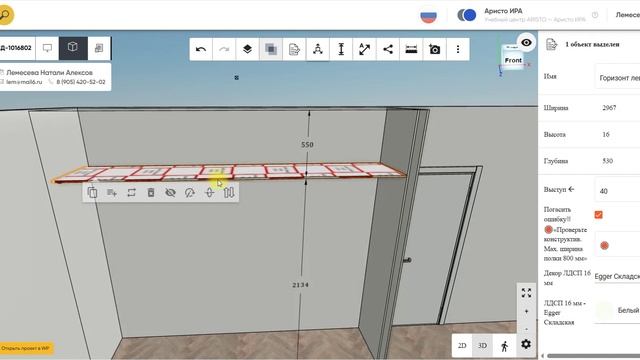The image size is (640, 360).
Task: Click the Белый color swatch
Action: [604, 311]
